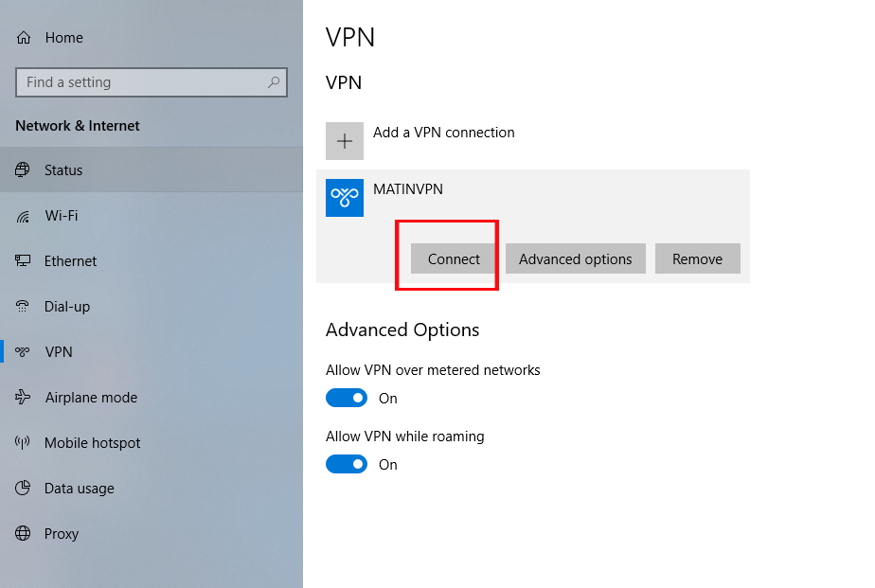Turn off VPN while roaming
The height and width of the screenshot is (588, 875).
(x=347, y=465)
